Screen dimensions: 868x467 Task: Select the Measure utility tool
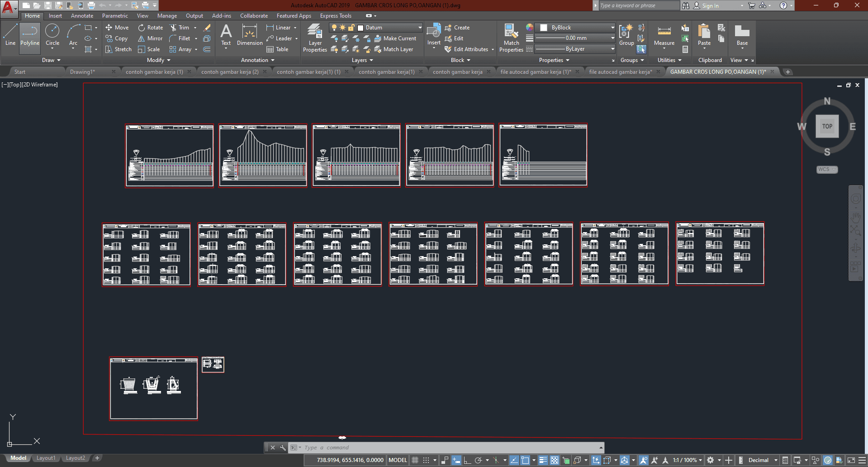(x=664, y=35)
